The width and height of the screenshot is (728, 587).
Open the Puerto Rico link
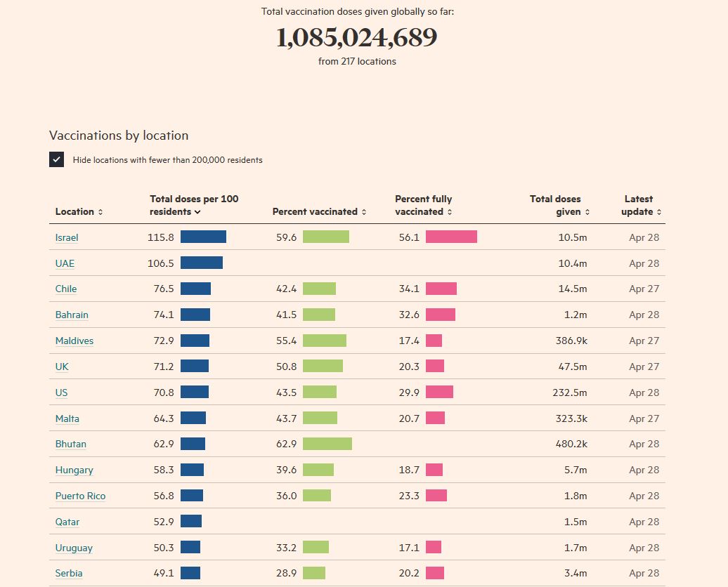pyautogui.click(x=80, y=496)
